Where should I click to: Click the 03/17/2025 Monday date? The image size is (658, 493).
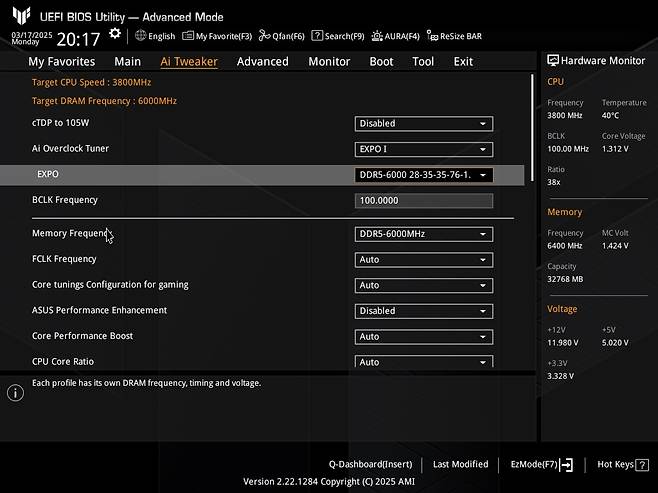click(x=32, y=38)
